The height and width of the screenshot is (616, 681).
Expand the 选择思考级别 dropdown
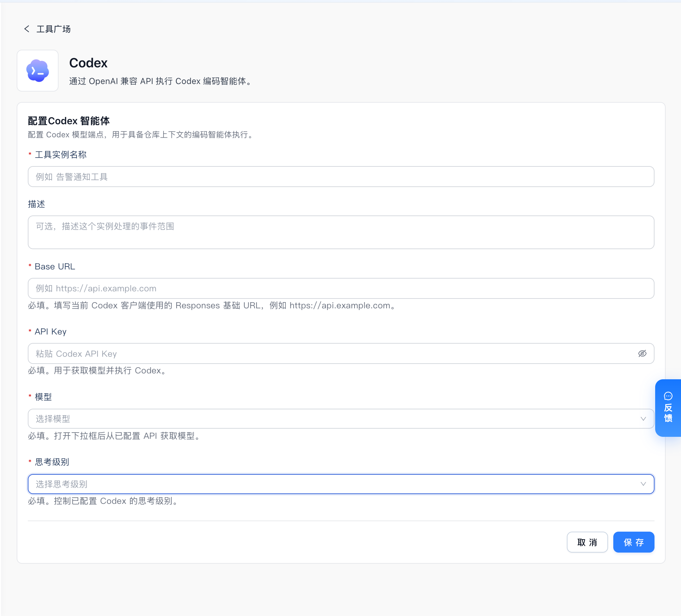tap(341, 484)
